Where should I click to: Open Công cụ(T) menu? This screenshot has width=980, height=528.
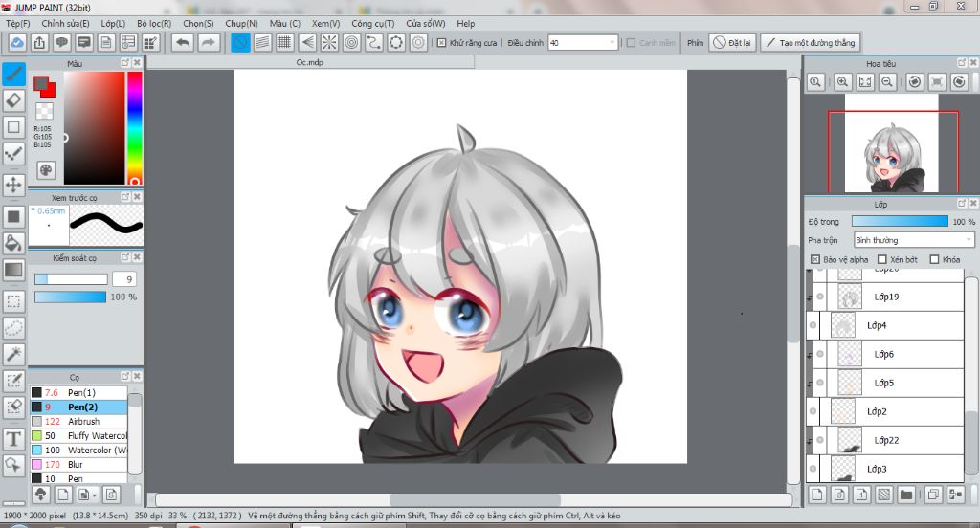(x=372, y=23)
